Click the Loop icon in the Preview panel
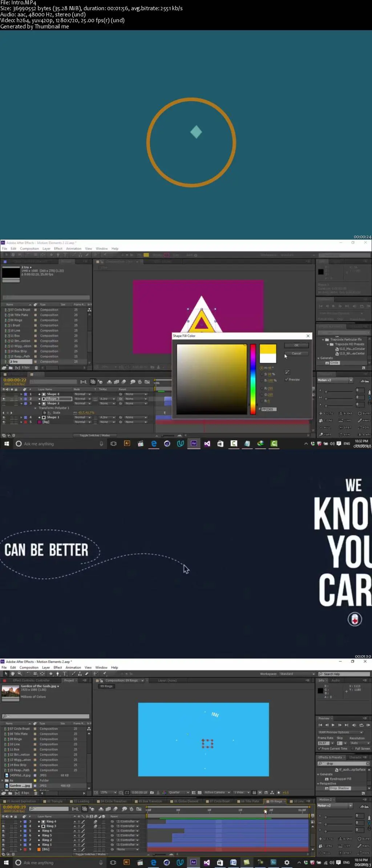 361,725
